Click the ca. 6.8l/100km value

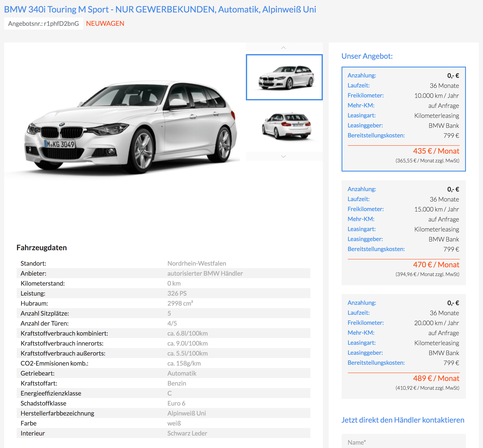[187, 333]
